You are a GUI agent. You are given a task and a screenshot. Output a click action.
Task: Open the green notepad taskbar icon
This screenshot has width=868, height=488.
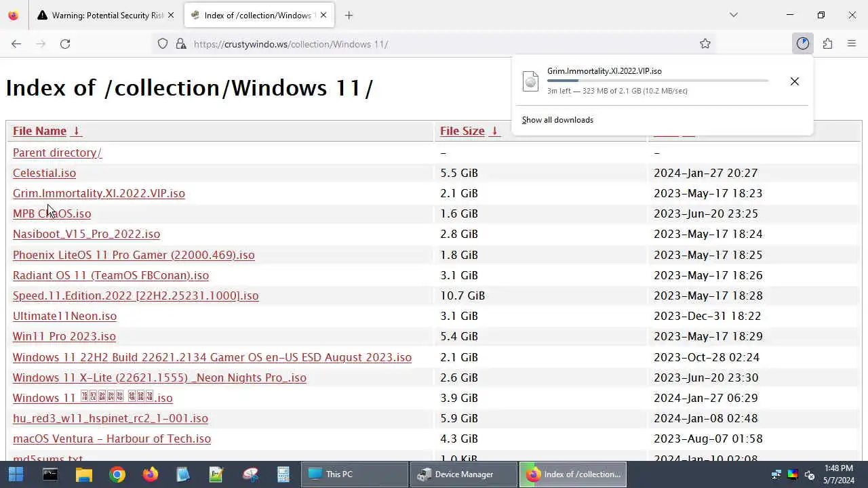tap(216, 474)
